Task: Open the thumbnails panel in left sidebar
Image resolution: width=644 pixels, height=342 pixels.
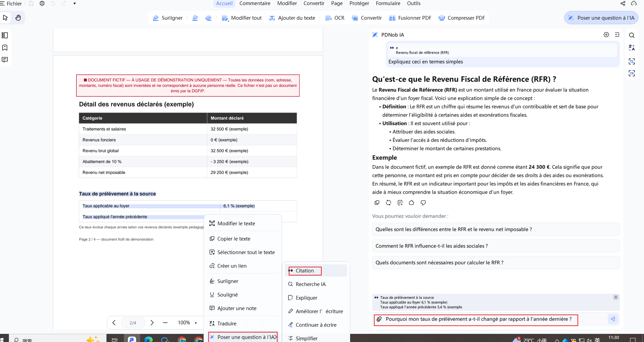Action: [x=5, y=35]
